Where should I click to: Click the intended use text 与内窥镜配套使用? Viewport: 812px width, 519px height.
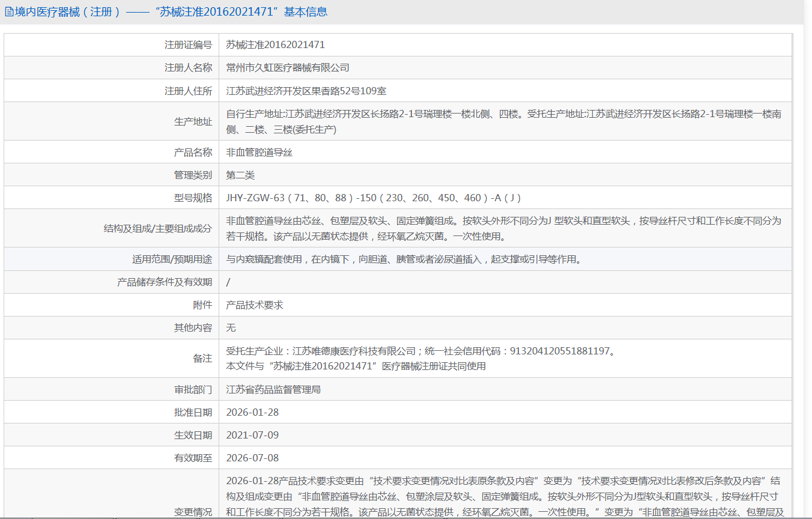(x=404, y=259)
